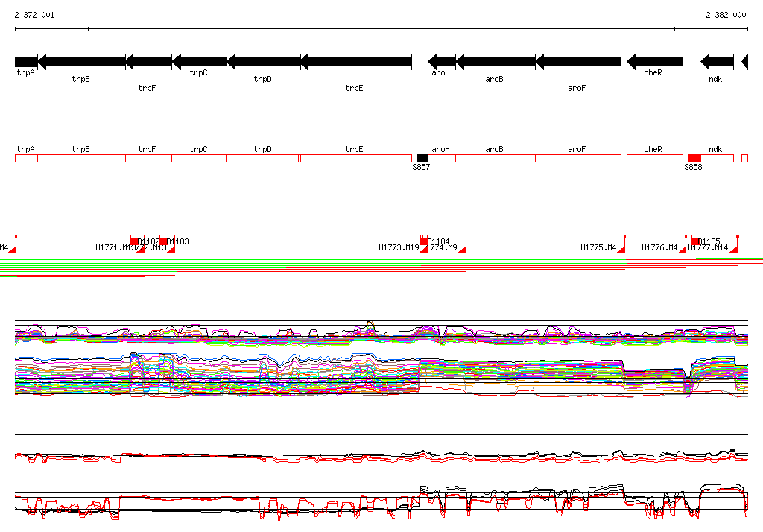
Task: Click end coordinate 2 382 000
Action: click(726, 15)
